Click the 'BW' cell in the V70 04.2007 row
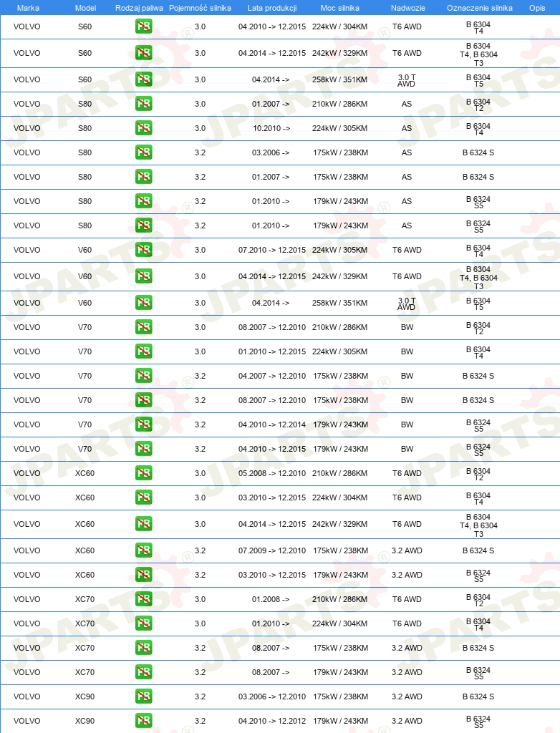Viewport: 560px width, 733px height. coord(407,376)
